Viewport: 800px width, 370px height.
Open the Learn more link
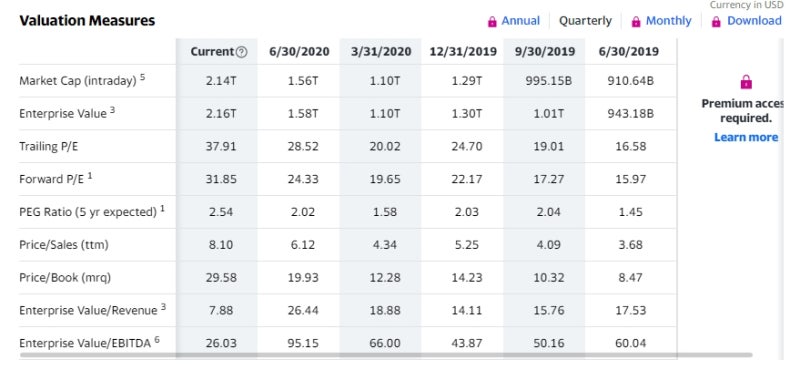click(x=746, y=137)
